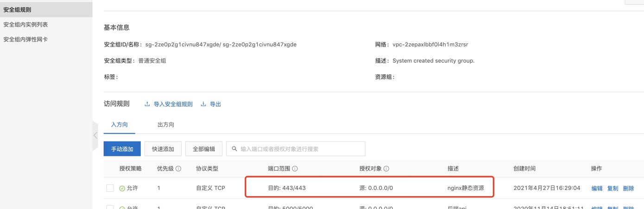Click the 优先级 info icon
This screenshot has height=209, width=644.
[178, 169]
